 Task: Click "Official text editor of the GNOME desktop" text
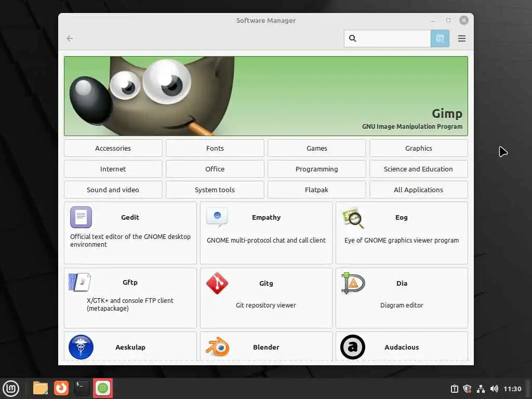(x=130, y=236)
